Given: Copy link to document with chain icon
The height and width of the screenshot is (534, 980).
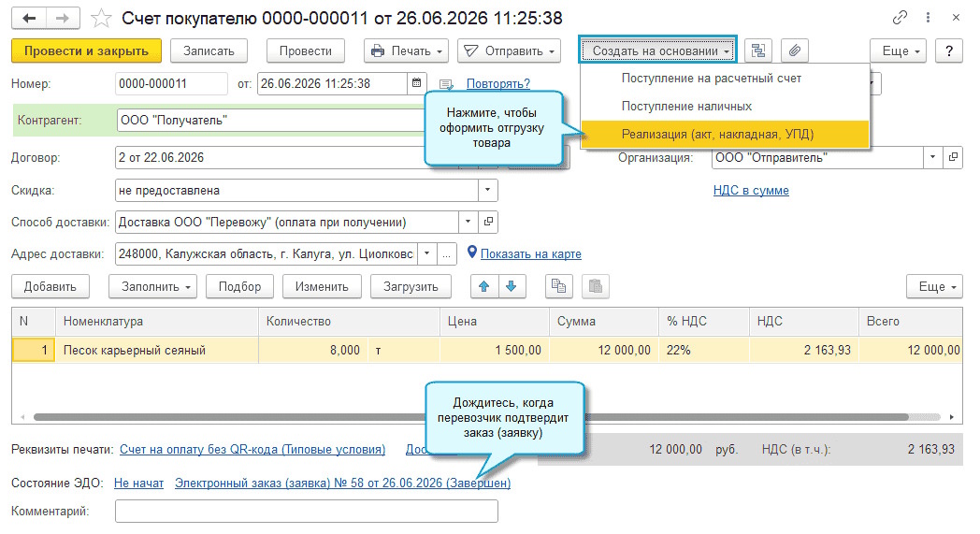Looking at the screenshot, I should tap(900, 18).
